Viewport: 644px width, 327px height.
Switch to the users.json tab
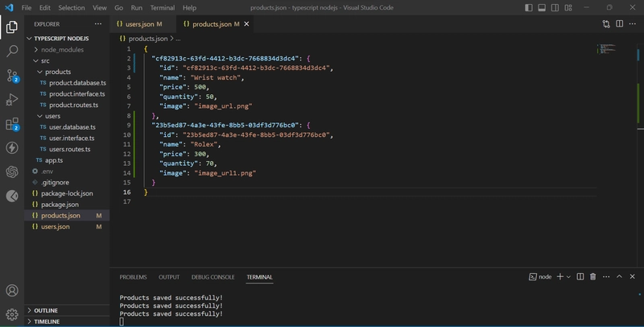point(143,24)
